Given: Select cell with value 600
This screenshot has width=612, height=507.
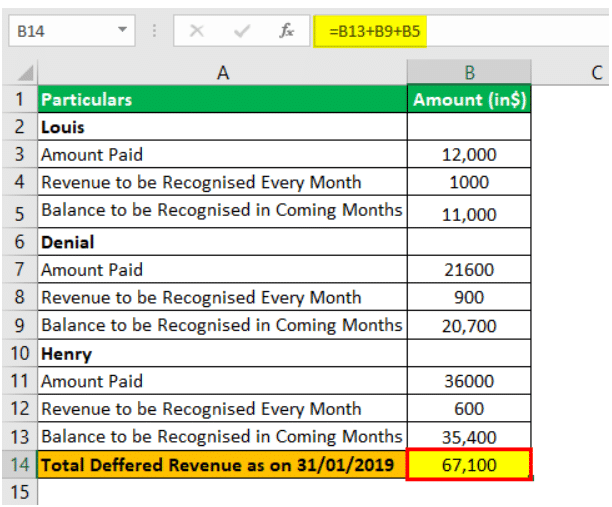Looking at the screenshot, I should point(469,408).
